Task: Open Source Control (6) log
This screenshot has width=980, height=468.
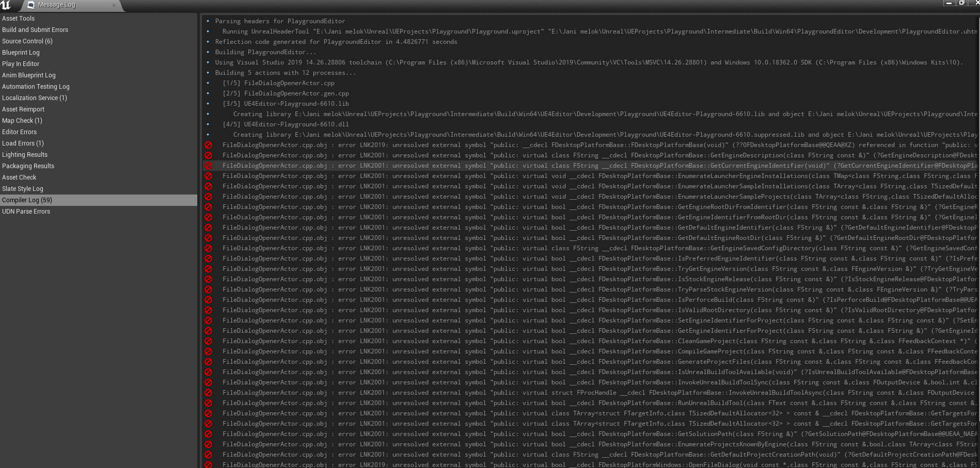Action: (27, 41)
